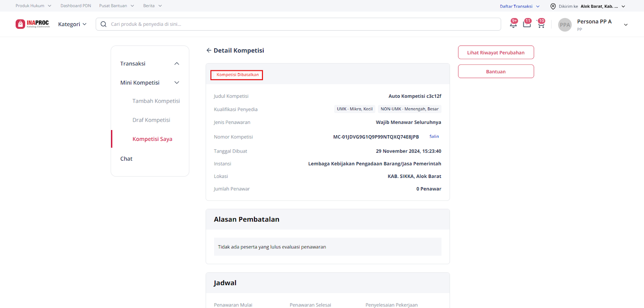Open the messages inbox icon
644x308 pixels.
click(526, 24)
